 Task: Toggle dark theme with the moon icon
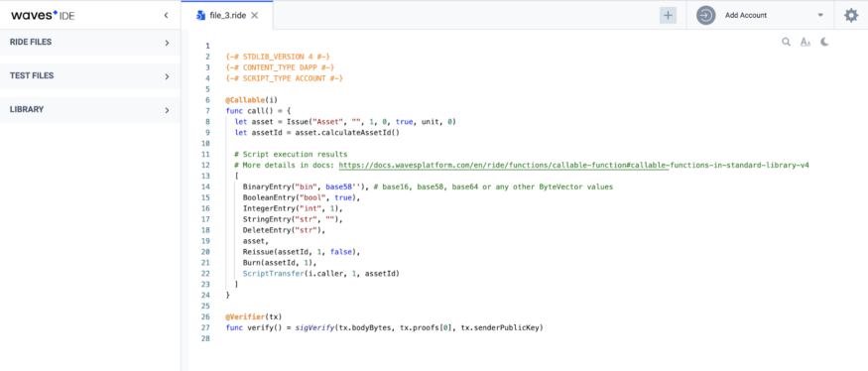pos(824,42)
